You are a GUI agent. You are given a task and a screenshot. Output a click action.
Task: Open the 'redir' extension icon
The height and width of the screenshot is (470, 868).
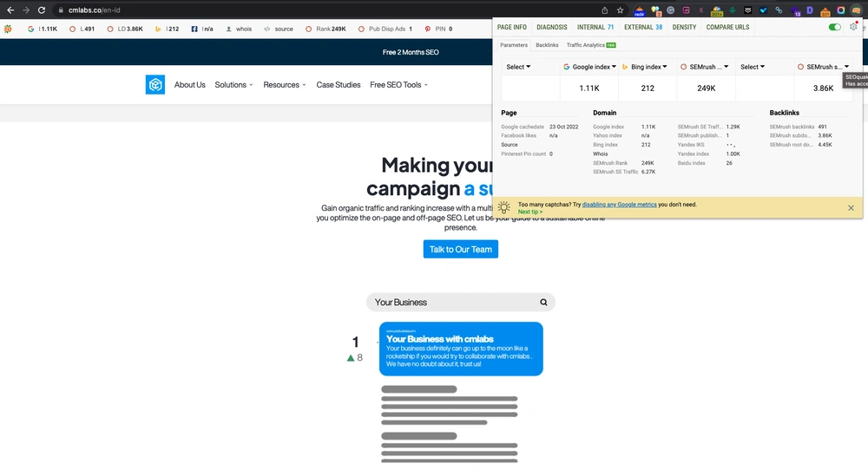click(x=640, y=10)
